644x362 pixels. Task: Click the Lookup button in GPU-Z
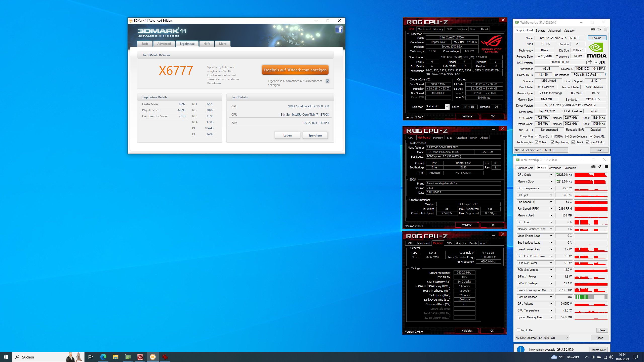click(597, 38)
